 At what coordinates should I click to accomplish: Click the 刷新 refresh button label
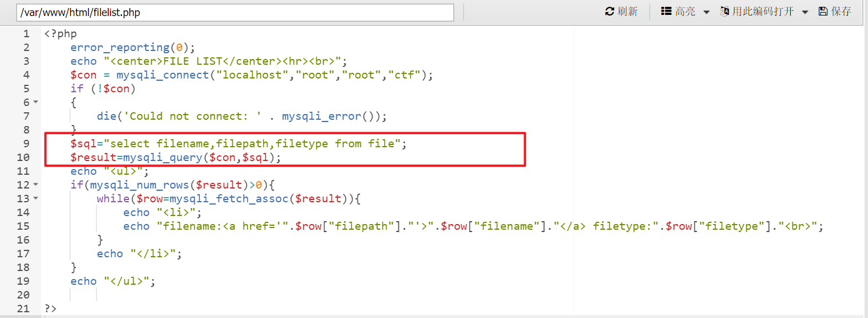(x=628, y=11)
